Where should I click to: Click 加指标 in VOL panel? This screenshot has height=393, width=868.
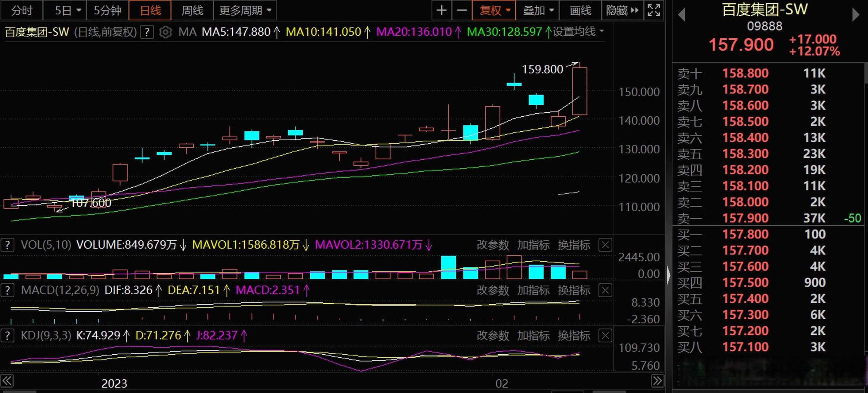click(x=533, y=245)
